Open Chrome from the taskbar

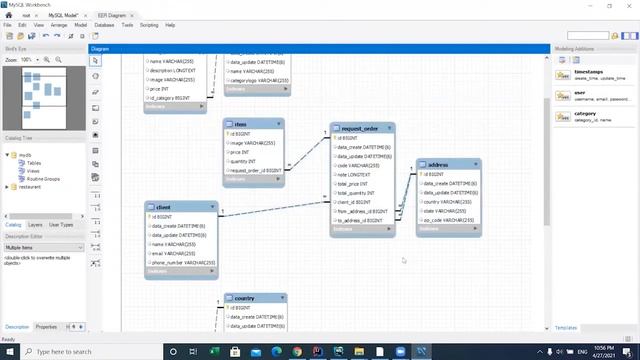tap(297, 351)
